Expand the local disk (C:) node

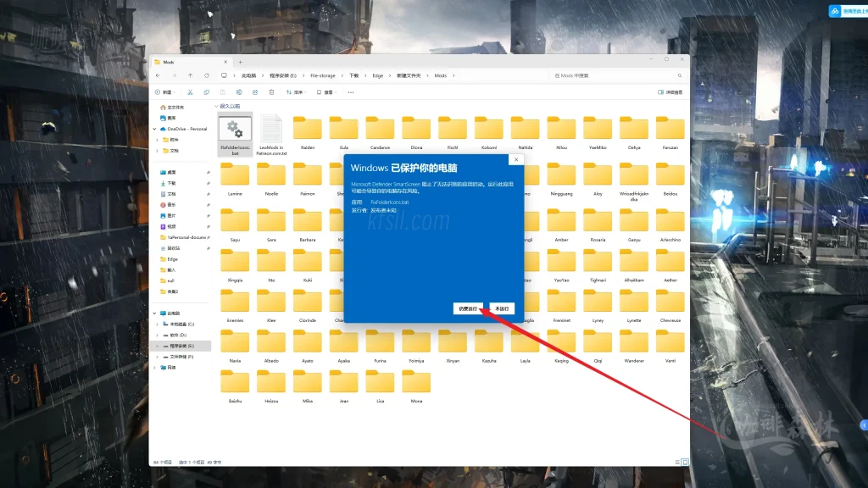157,324
